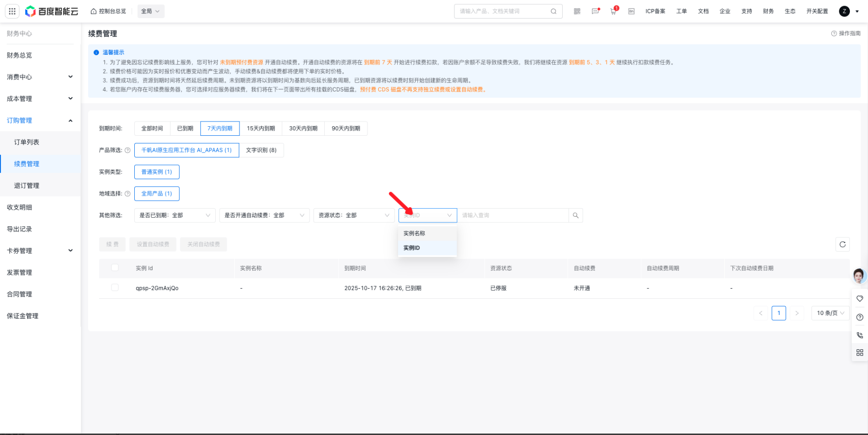Open the messages notification icon

point(595,11)
